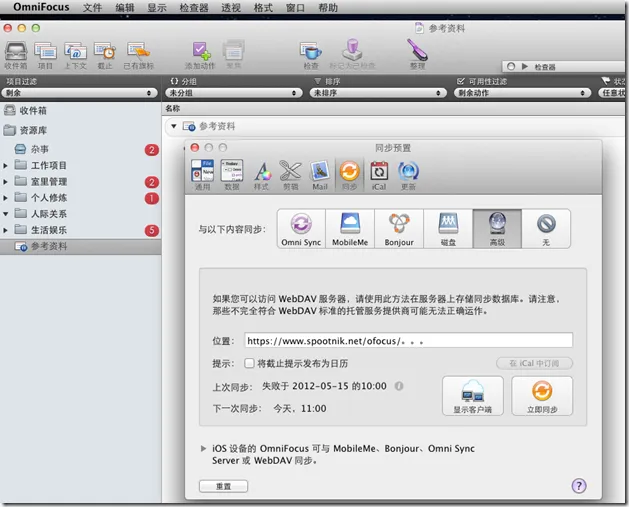This screenshot has width=629, height=507.
Task: Click the info icon beside last sync time
Action: [x=399, y=386]
